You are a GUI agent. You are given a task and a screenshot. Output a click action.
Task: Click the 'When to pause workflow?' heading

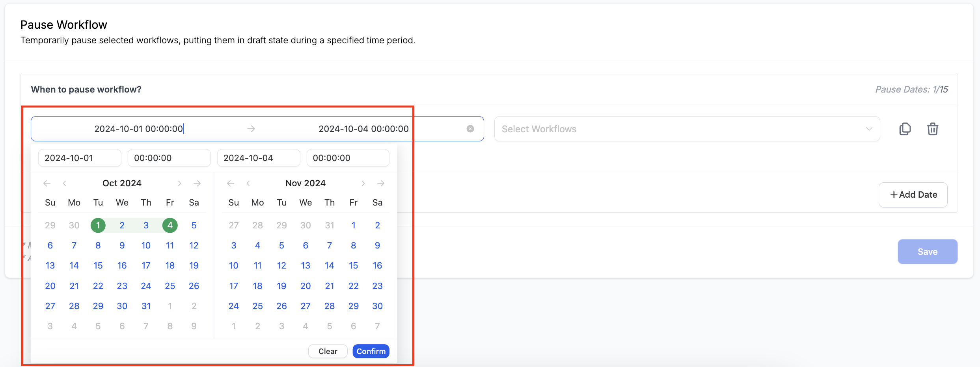pyautogui.click(x=86, y=89)
